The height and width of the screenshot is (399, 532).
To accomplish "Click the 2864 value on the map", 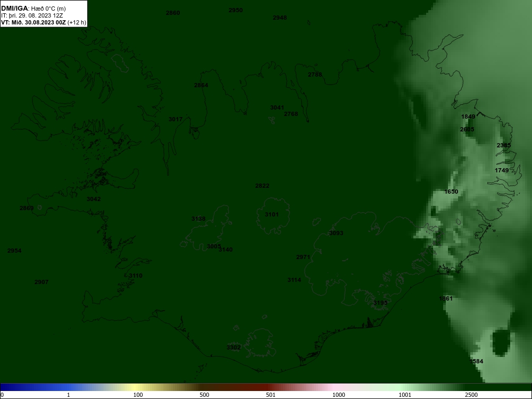I will [x=201, y=85].
